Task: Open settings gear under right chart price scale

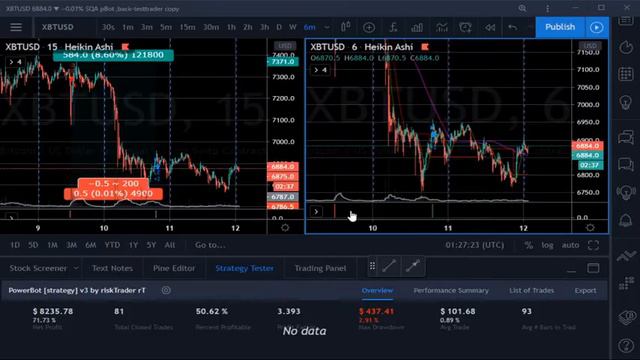Action: [590, 228]
